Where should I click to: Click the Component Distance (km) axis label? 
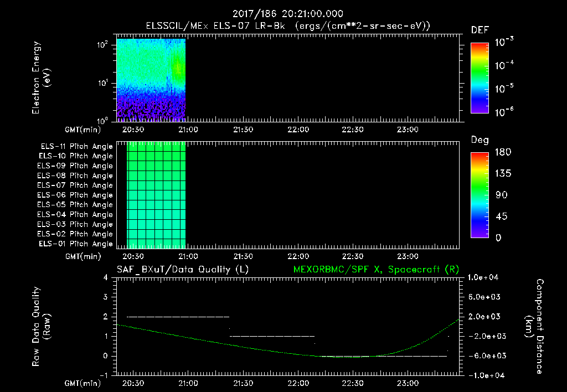pyautogui.click(x=534, y=326)
